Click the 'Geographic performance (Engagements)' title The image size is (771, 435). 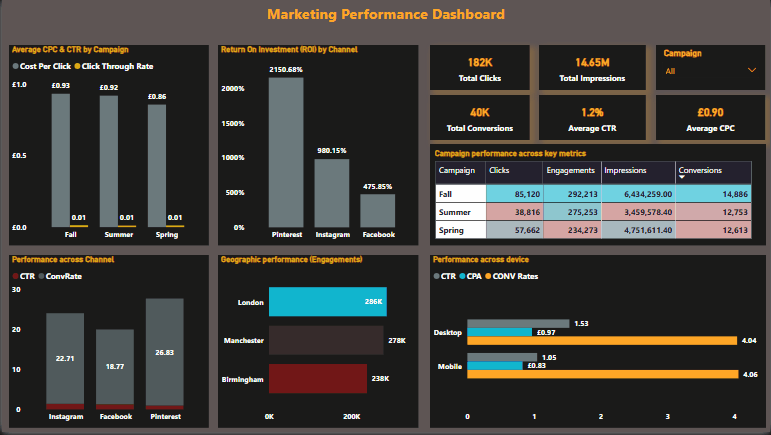tap(292, 260)
